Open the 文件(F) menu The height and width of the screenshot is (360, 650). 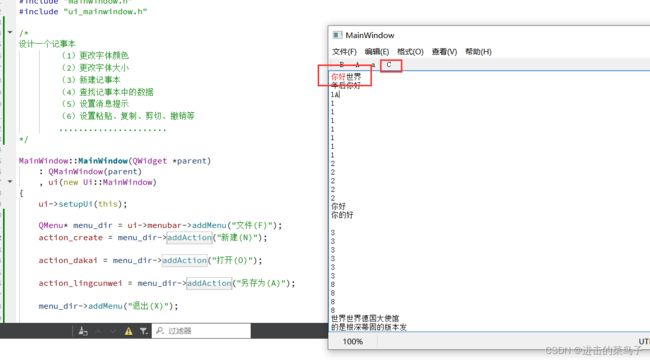point(344,52)
